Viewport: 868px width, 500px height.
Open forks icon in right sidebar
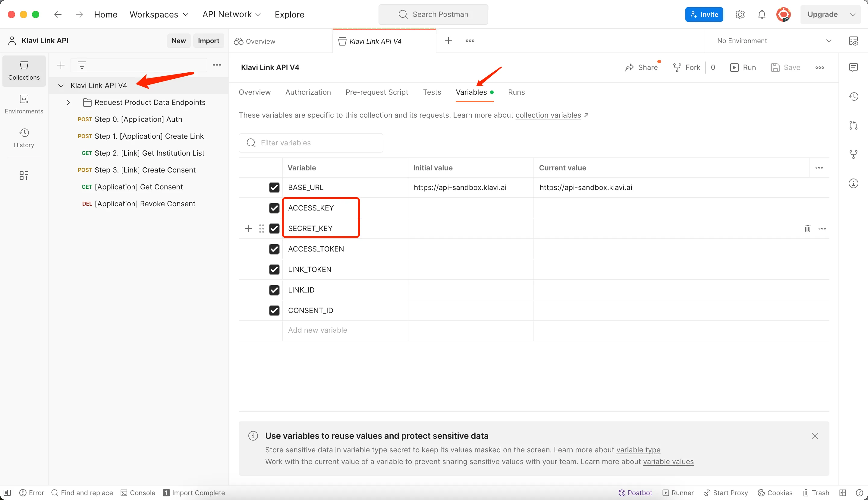pos(853,154)
